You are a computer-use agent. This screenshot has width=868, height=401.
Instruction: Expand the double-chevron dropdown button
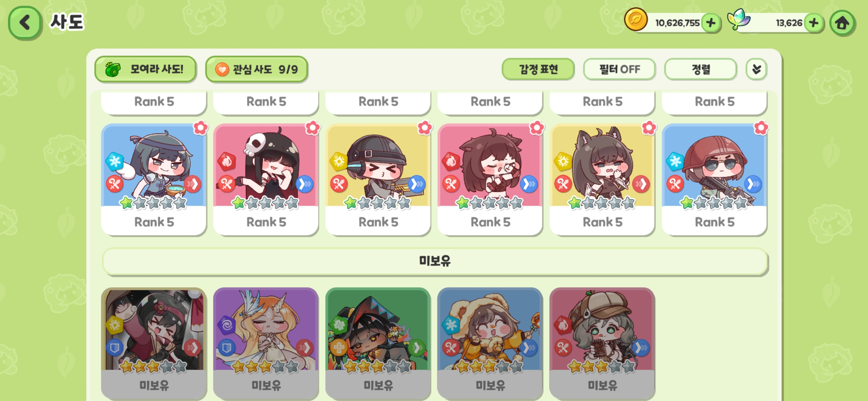click(x=756, y=69)
